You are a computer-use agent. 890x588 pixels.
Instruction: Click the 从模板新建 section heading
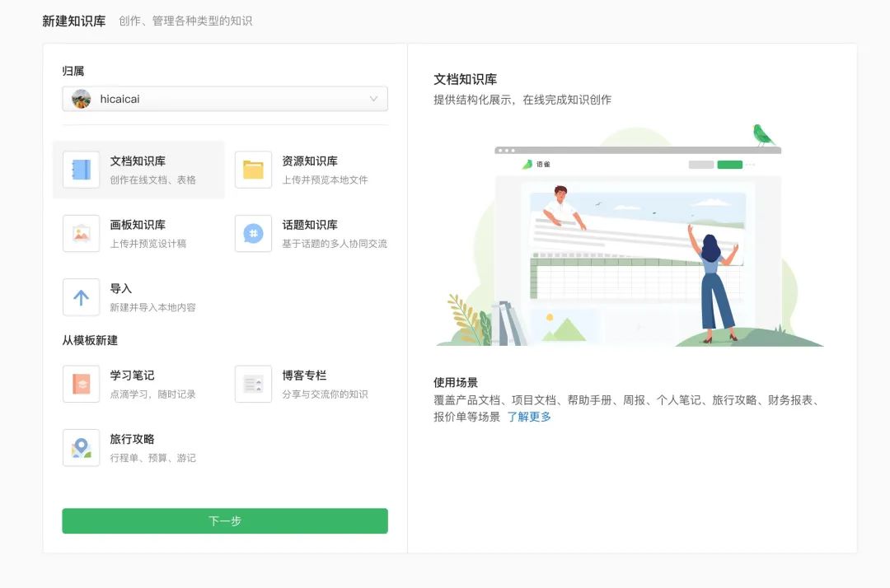coord(91,340)
